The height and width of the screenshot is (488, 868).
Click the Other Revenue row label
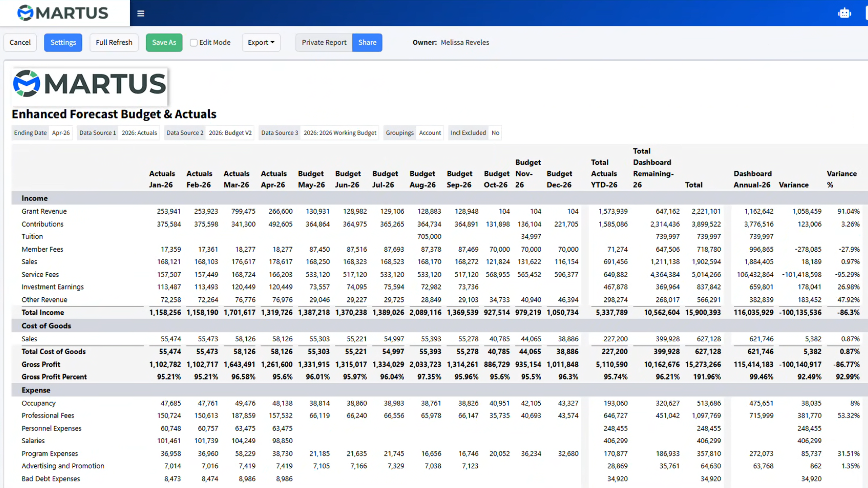click(x=44, y=300)
